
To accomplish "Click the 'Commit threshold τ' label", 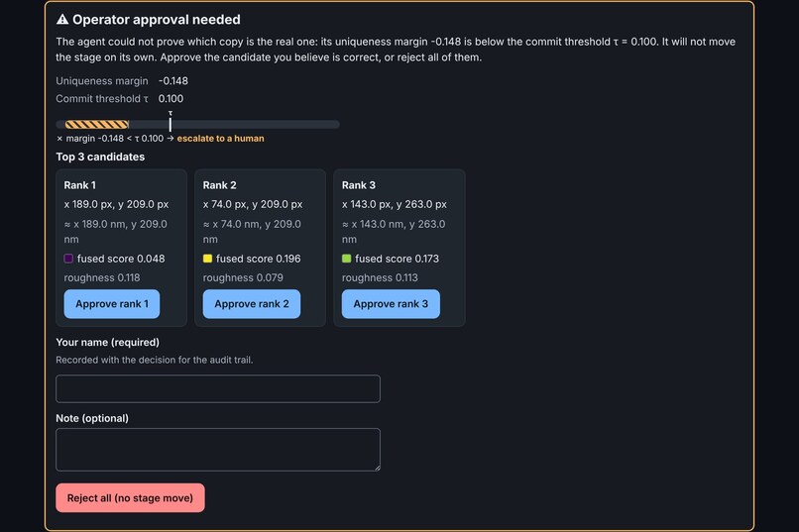I will point(102,99).
